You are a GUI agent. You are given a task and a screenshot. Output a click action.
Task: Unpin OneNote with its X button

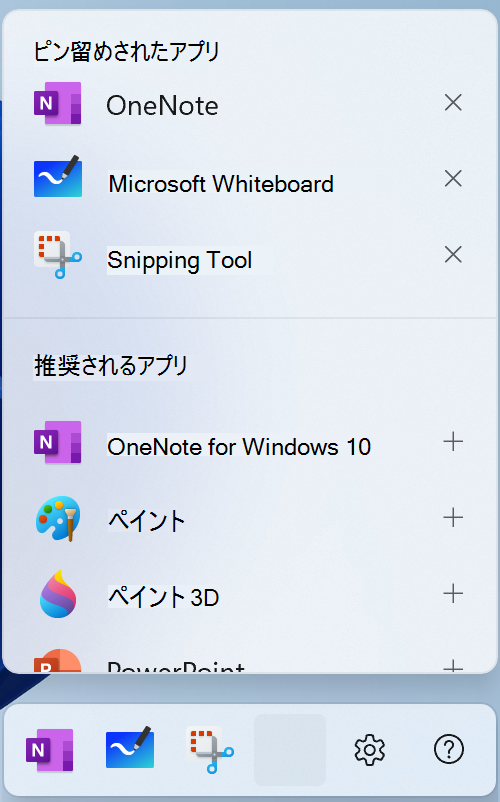click(x=453, y=103)
